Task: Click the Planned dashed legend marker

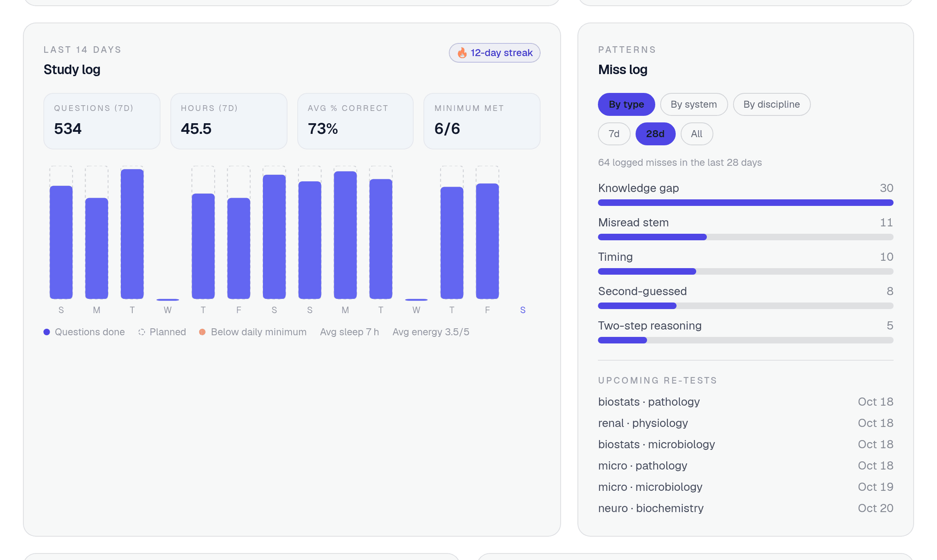Action: point(142,332)
